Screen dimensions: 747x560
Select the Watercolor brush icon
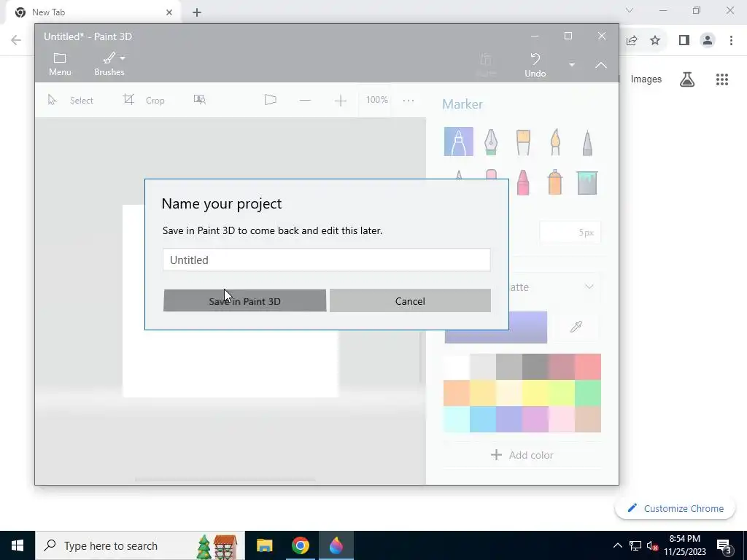pyautogui.click(x=555, y=142)
